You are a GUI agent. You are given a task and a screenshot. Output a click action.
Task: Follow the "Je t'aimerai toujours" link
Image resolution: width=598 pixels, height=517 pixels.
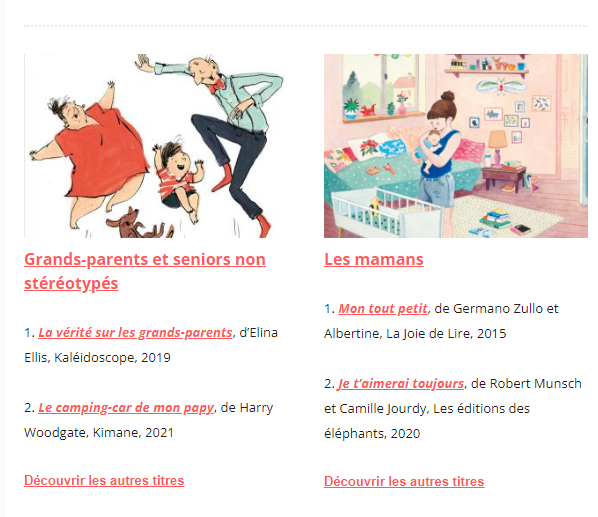point(401,383)
